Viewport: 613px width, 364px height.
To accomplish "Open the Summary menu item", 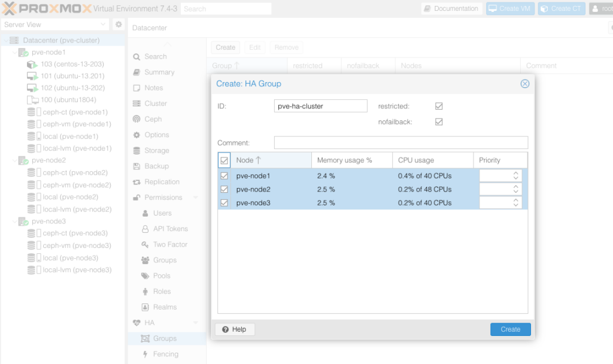I will pos(159,72).
